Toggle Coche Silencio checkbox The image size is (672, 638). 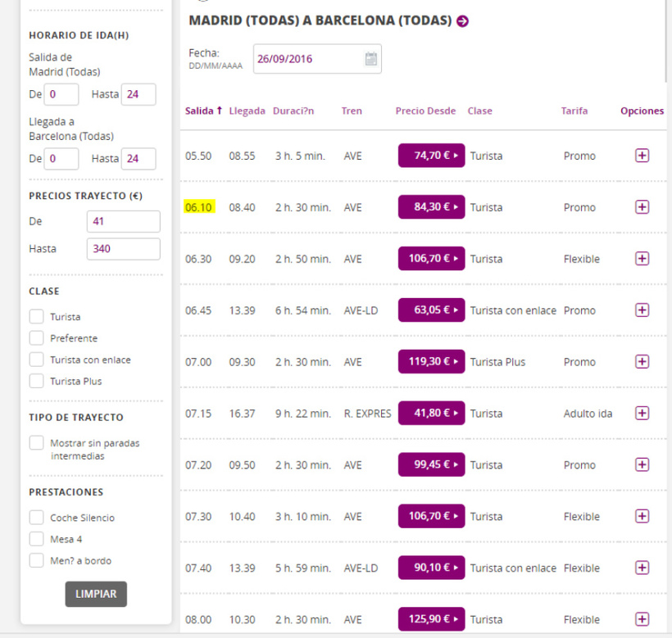coord(36,517)
